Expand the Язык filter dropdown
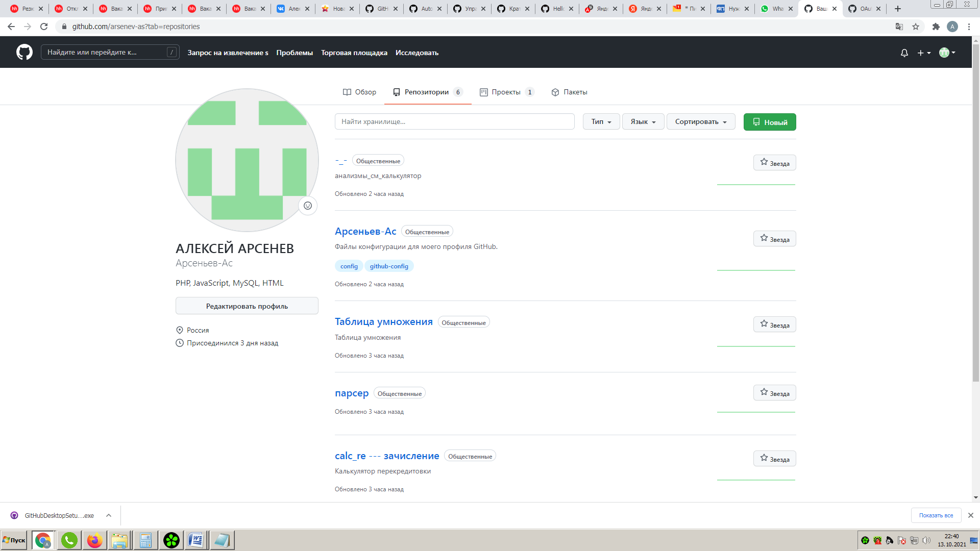Image resolution: width=980 pixels, height=551 pixels. [x=643, y=121]
